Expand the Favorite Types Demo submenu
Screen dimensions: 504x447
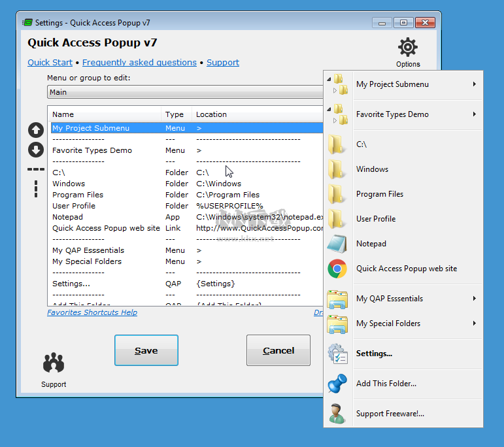[474, 114]
